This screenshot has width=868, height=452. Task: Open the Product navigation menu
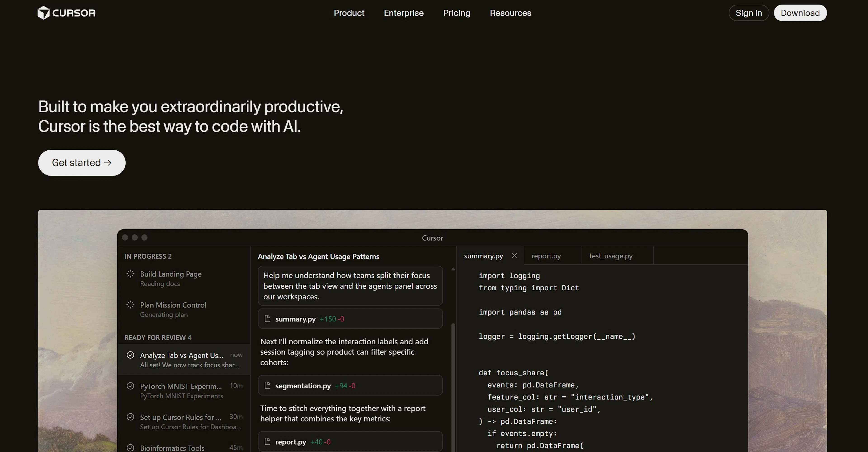349,13
